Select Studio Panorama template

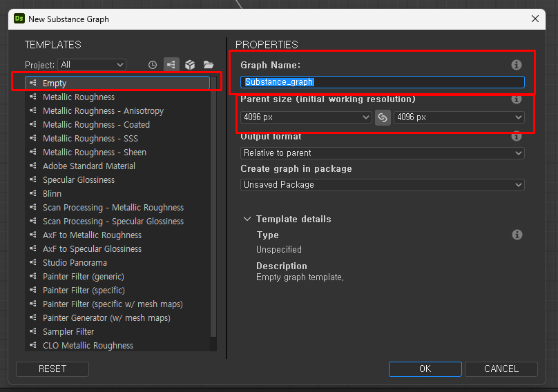pos(117,263)
